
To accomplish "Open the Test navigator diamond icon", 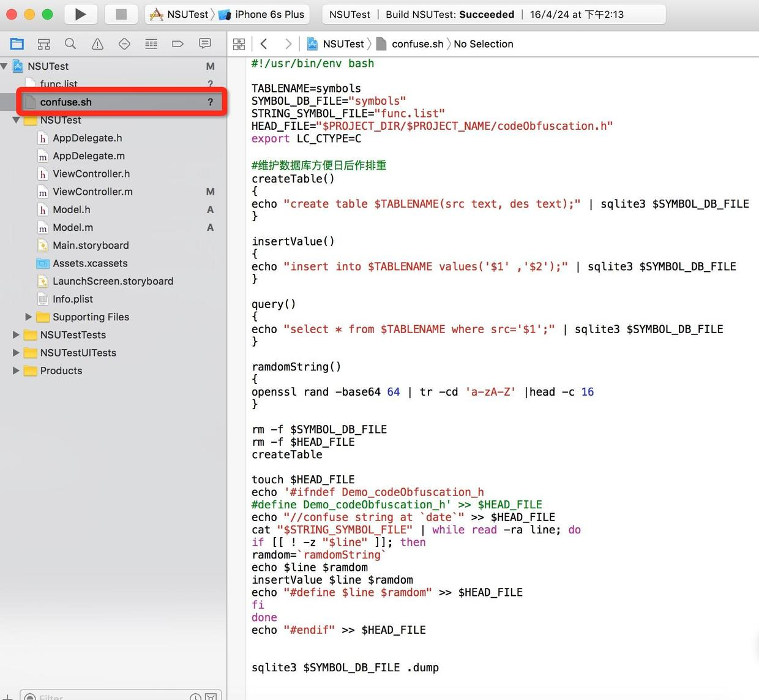I will pos(124,43).
